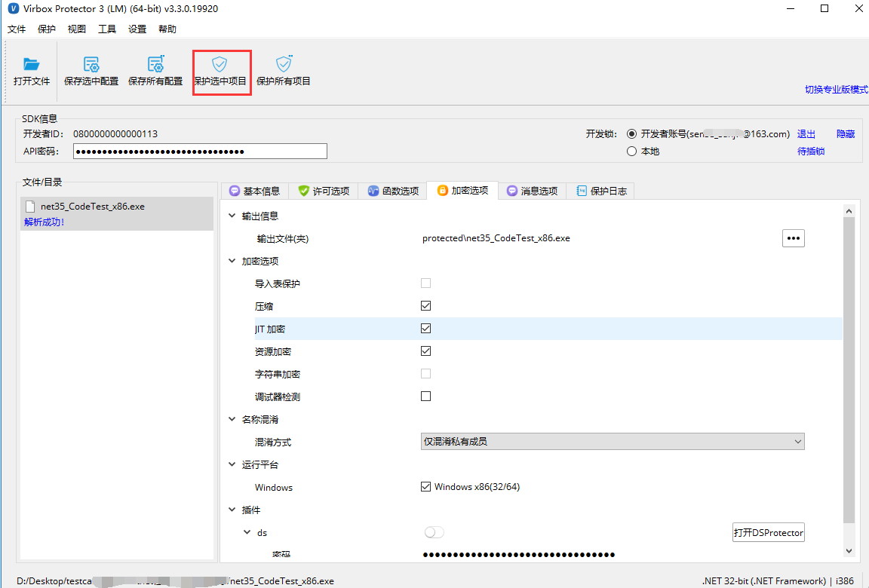Open the 帮助 menu
Screen dimensions: 869x588
[x=167, y=29]
